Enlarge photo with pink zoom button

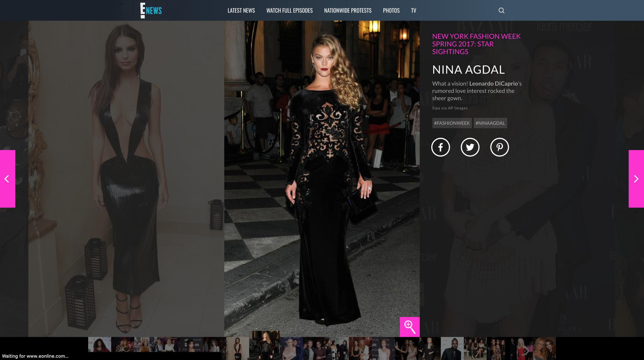pyautogui.click(x=409, y=327)
